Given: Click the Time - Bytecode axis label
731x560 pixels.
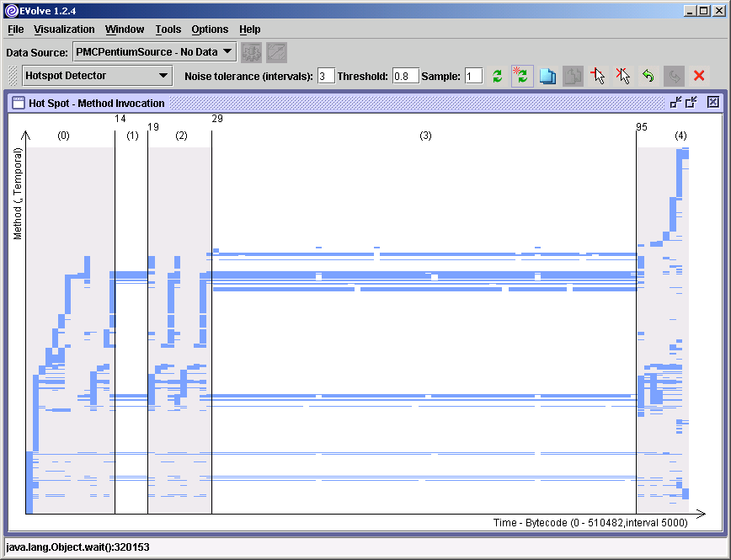Looking at the screenshot, I should (x=590, y=523).
